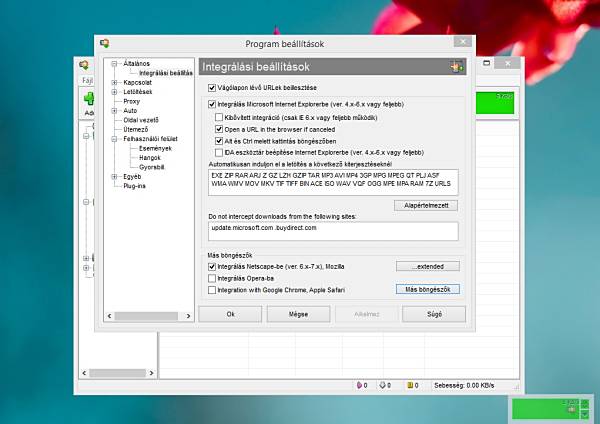Expand the Auto tree node

point(114,111)
